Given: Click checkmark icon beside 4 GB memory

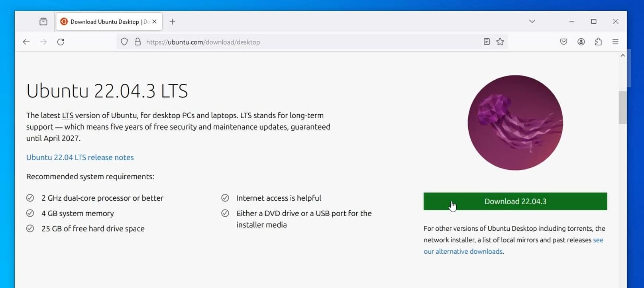Looking at the screenshot, I should [30, 213].
